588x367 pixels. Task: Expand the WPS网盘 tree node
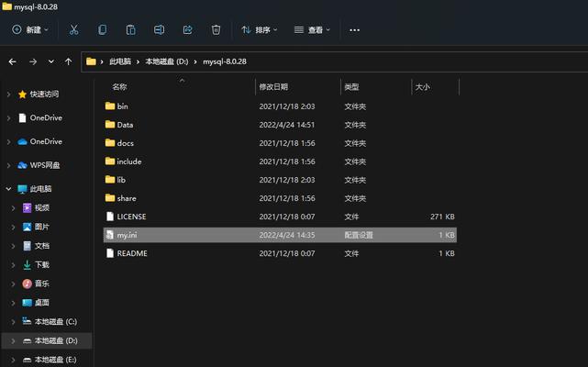[x=8, y=165]
